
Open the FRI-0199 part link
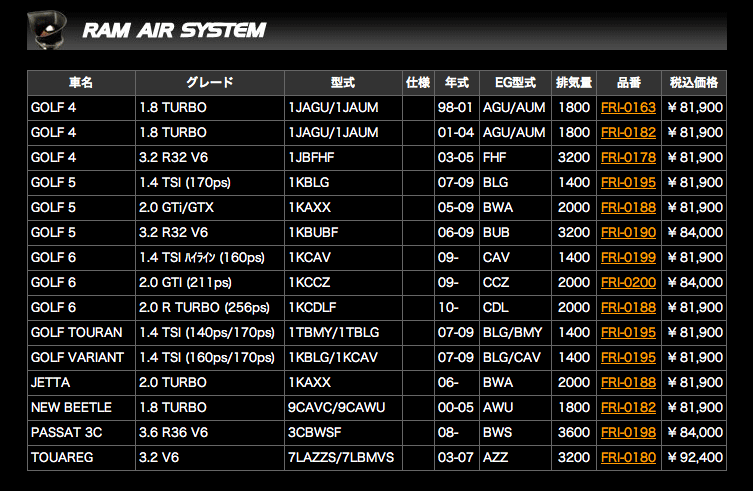pyautogui.click(x=628, y=258)
